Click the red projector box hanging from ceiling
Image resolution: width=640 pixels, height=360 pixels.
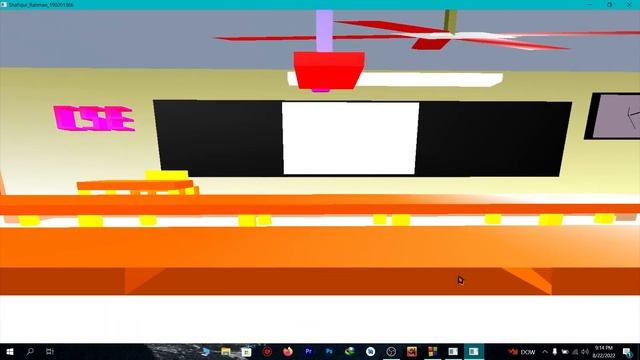click(x=329, y=70)
